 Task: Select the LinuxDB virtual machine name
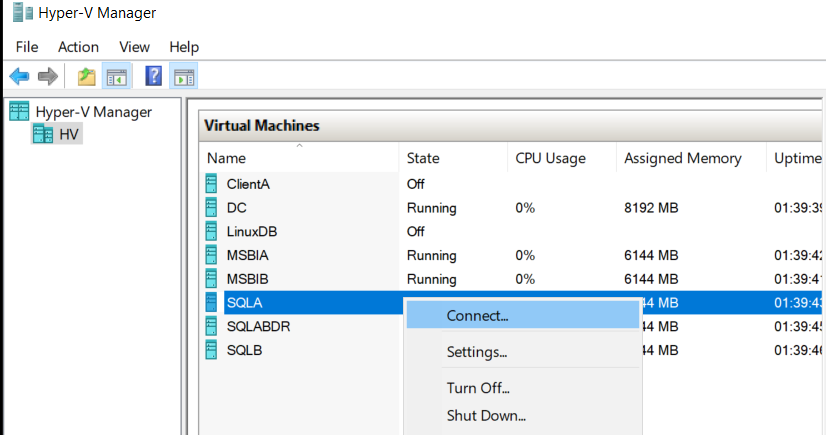coord(252,231)
